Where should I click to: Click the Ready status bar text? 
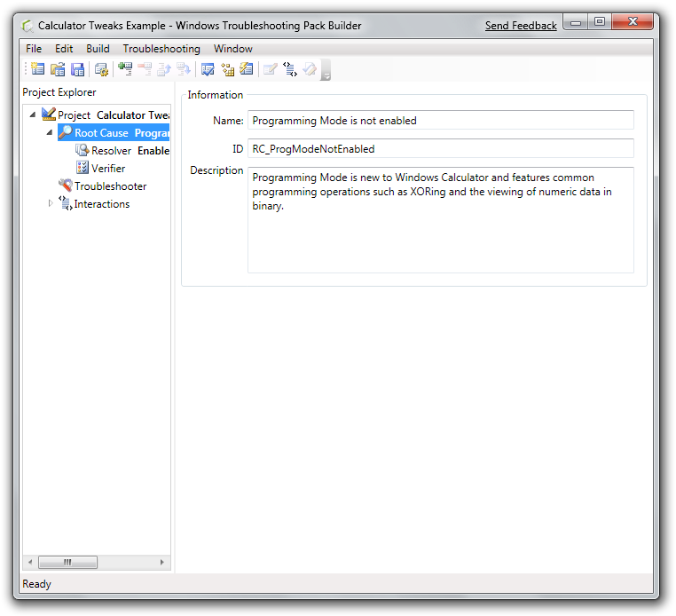pos(36,584)
